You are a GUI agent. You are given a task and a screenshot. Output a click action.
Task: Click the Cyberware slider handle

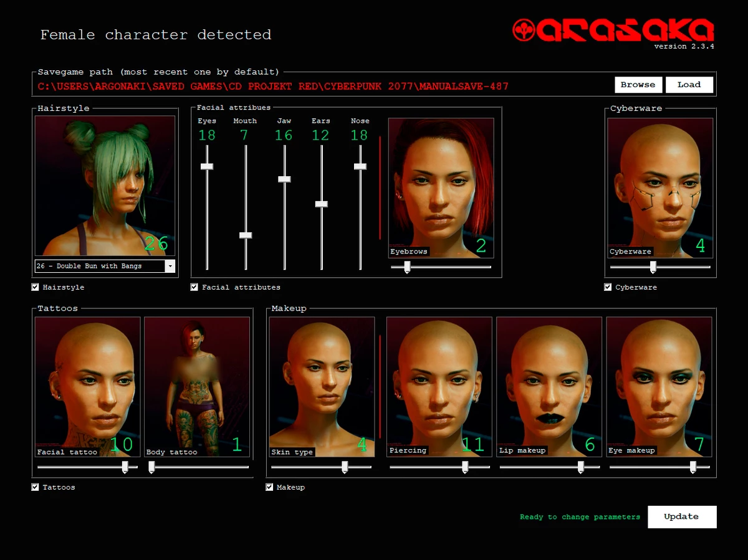pyautogui.click(x=653, y=267)
